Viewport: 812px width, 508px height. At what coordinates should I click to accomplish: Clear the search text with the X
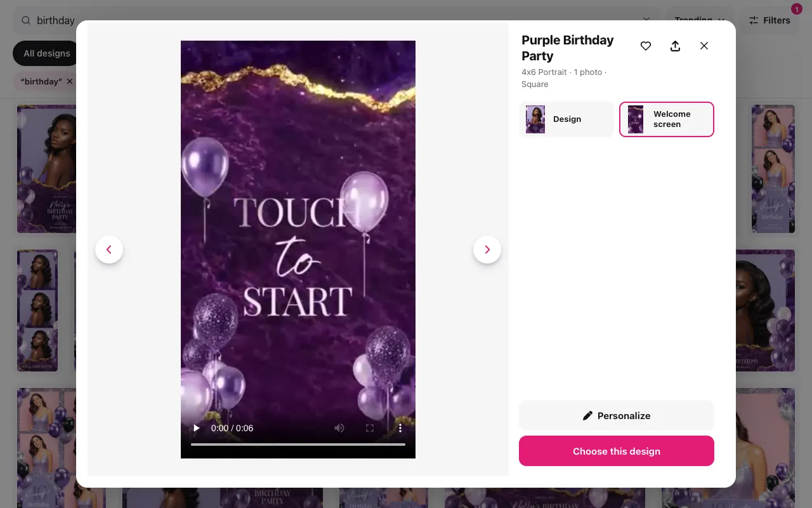click(x=646, y=20)
